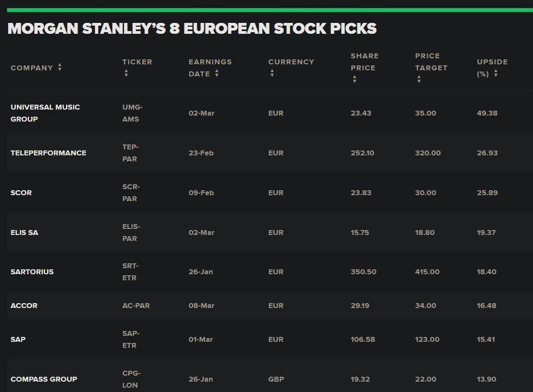
Task: Sort by Price Target arrows
Action: (418, 80)
